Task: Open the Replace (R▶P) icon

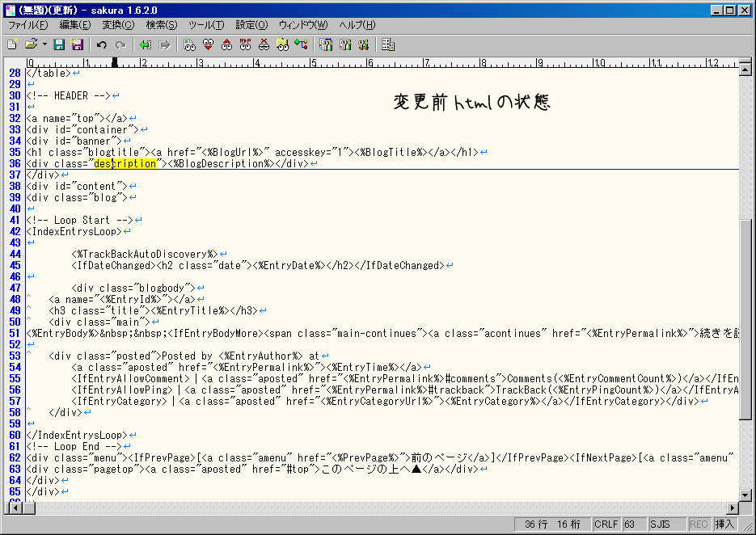Action: point(246,44)
